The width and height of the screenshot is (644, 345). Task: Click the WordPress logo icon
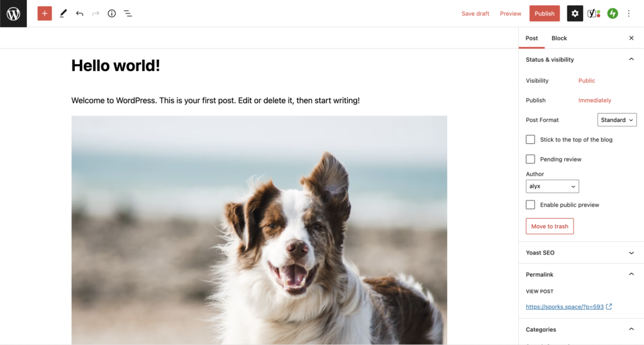pos(14,14)
